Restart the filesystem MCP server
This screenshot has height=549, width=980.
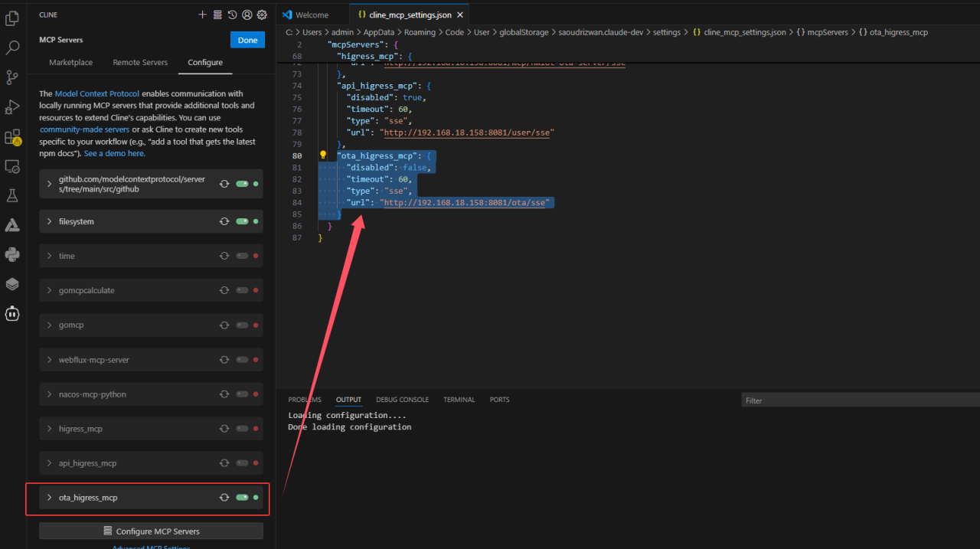pos(224,221)
